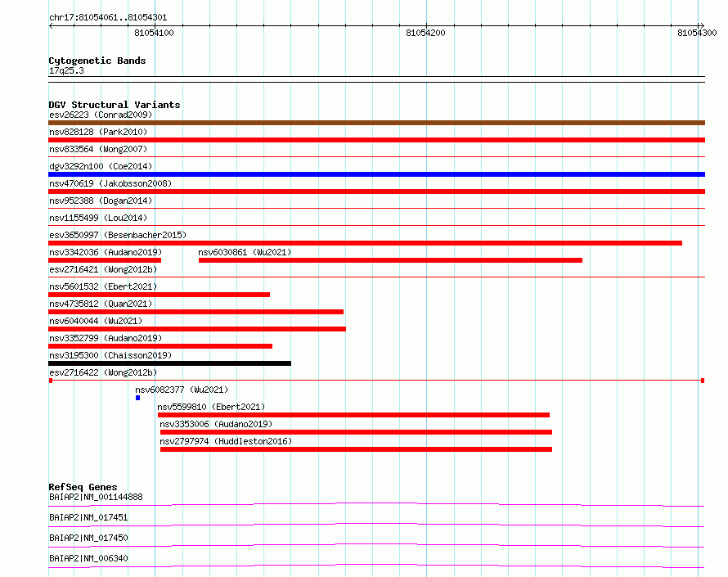Open dgv3292n100 (Coe2014) variant label
This screenshot has width=728, height=577.
tap(101, 166)
